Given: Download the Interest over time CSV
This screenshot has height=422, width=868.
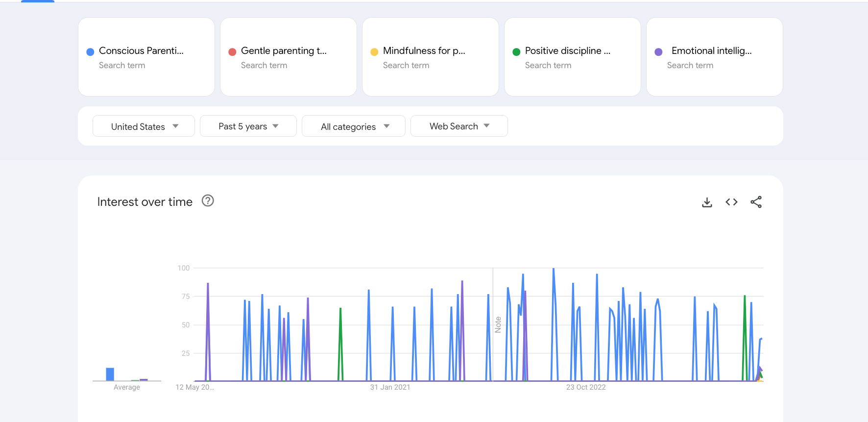Looking at the screenshot, I should point(707,202).
